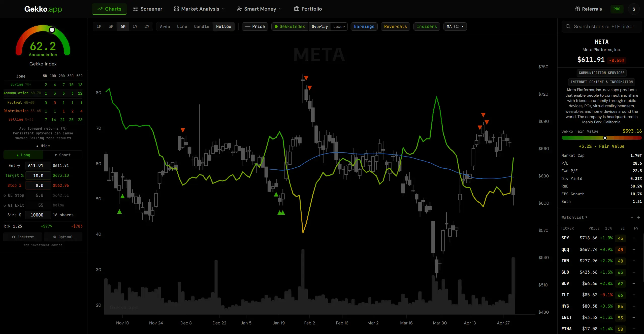Viewport: 644px width, 334px height.
Task: Click the Size $ input field
Action: point(38,215)
